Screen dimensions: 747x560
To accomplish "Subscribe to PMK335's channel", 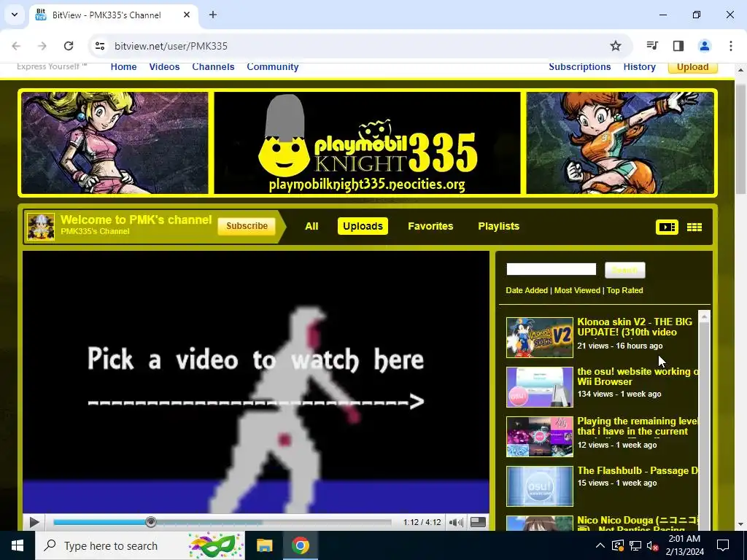I will pyautogui.click(x=247, y=226).
